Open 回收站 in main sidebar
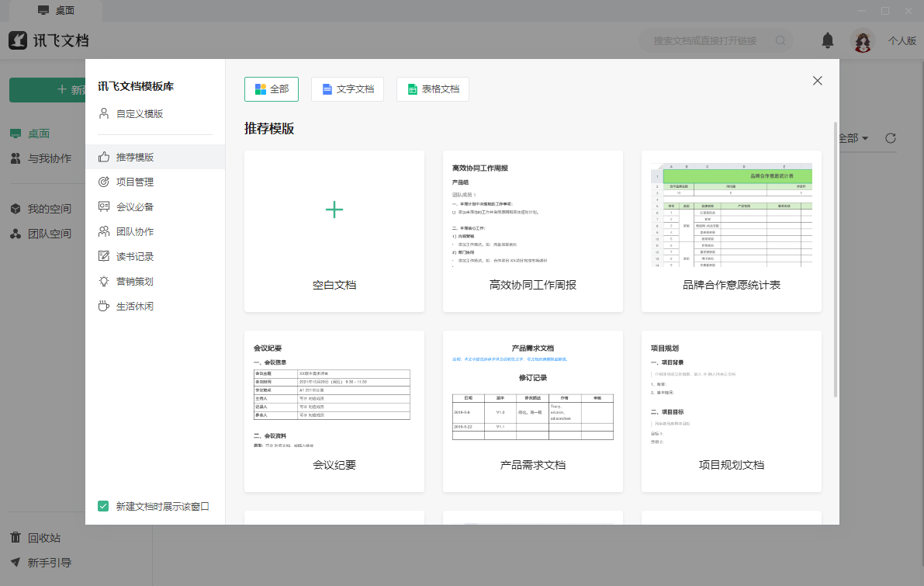The image size is (924, 586). pos(44,538)
